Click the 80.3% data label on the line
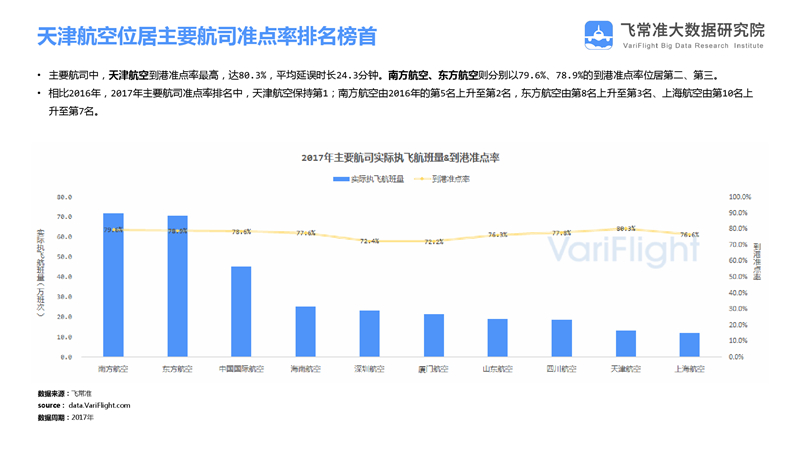 [x=626, y=229]
